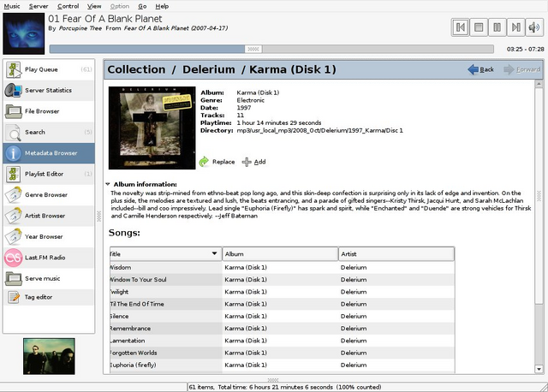548x392 pixels.
Task: Open the Search sidebar entry label
Action: click(35, 133)
